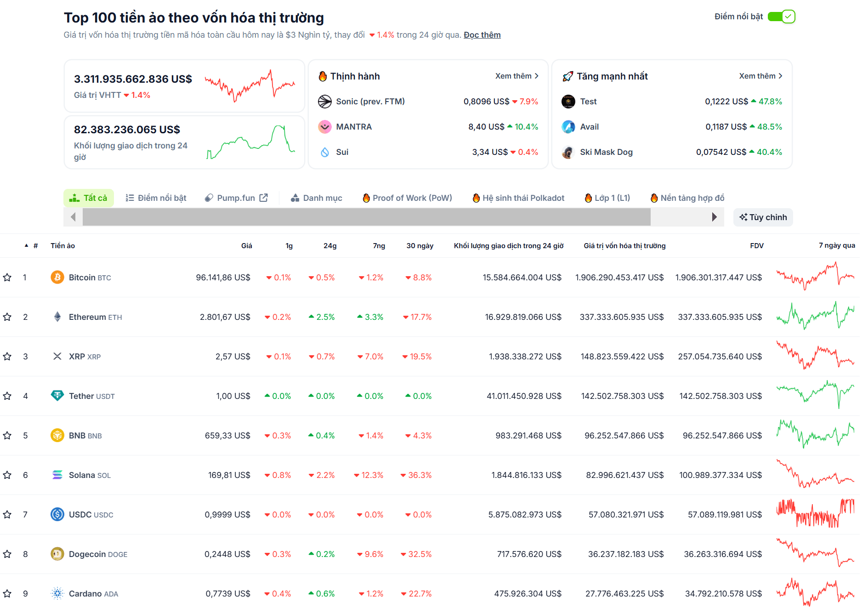Sort by the 24g column header

[330, 246]
